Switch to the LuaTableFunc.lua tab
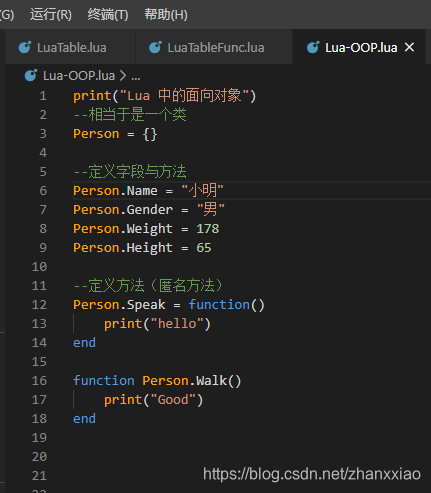The width and height of the screenshot is (431, 493). (x=214, y=47)
